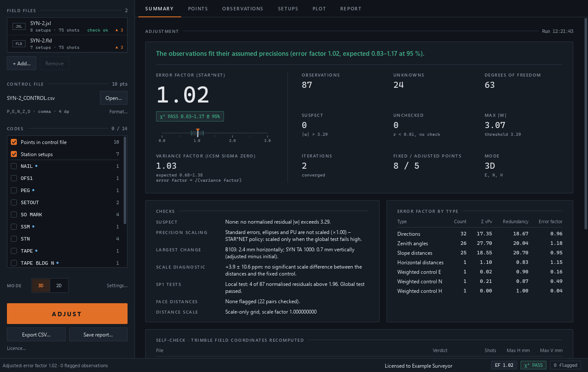
Task: Click the 0 flagged status bar badge
Action: [566, 365]
